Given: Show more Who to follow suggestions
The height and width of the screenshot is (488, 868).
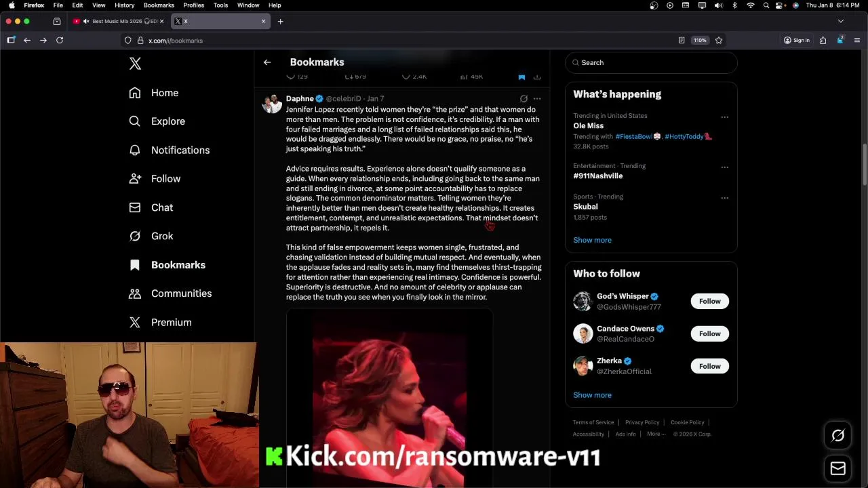Looking at the screenshot, I should 592,395.
